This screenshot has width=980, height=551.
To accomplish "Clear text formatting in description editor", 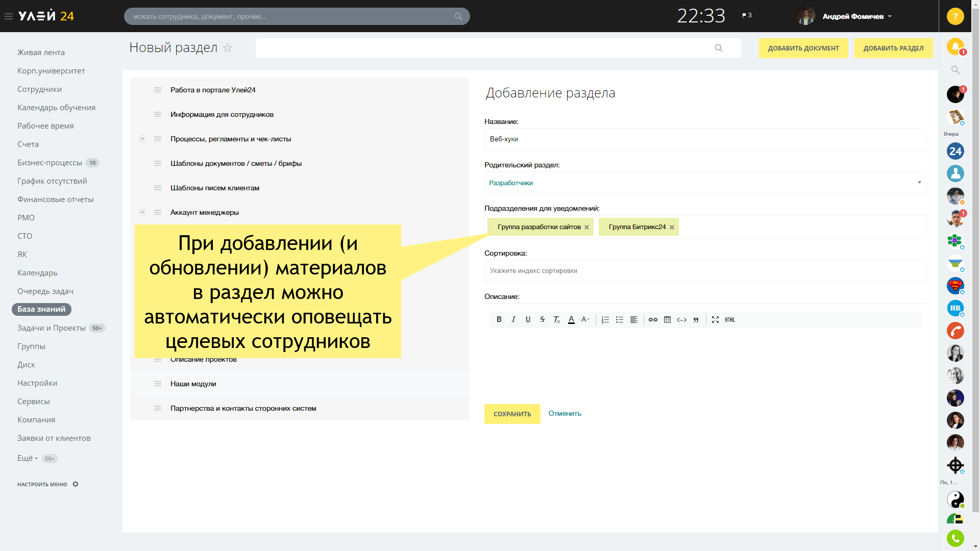I will coord(556,320).
